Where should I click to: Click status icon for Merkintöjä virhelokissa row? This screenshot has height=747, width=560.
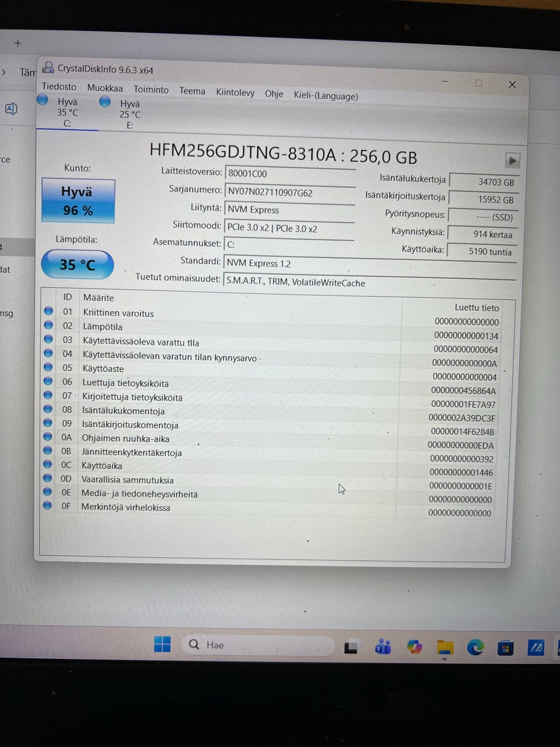coord(48,505)
